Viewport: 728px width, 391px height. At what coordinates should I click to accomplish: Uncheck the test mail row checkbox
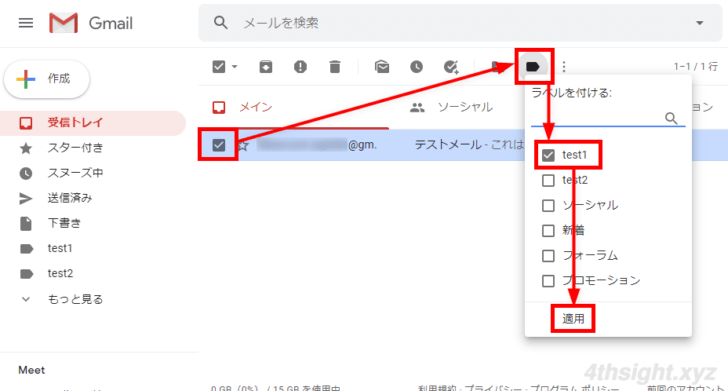[219, 145]
